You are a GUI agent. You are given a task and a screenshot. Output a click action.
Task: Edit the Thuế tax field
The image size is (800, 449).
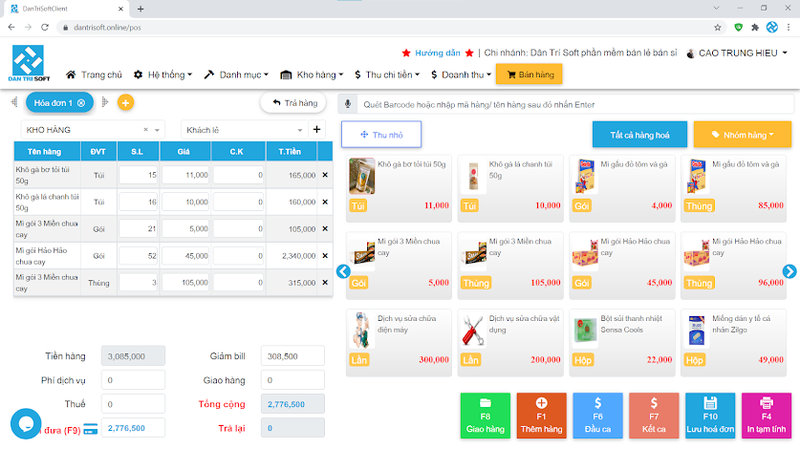click(x=133, y=404)
